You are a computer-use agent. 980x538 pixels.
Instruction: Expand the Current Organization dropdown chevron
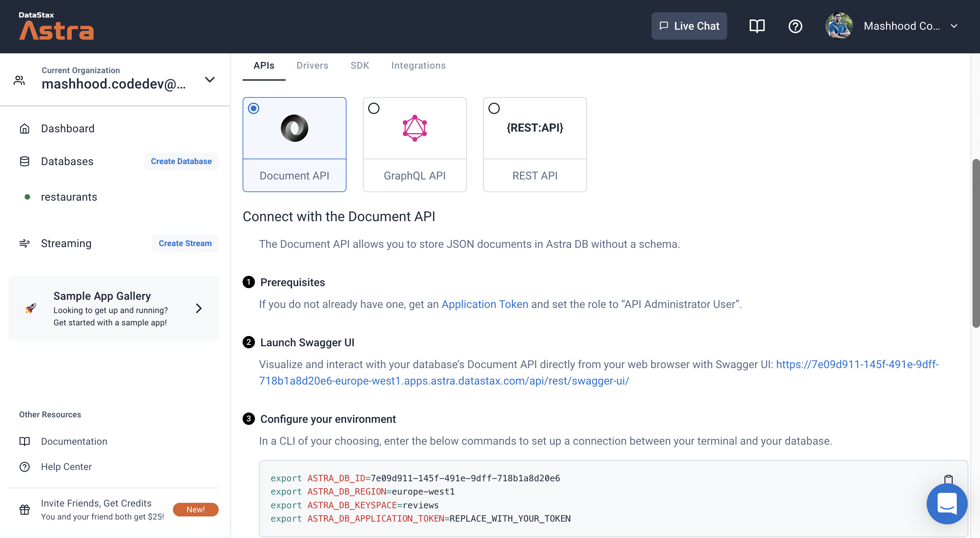click(x=209, y=80)
